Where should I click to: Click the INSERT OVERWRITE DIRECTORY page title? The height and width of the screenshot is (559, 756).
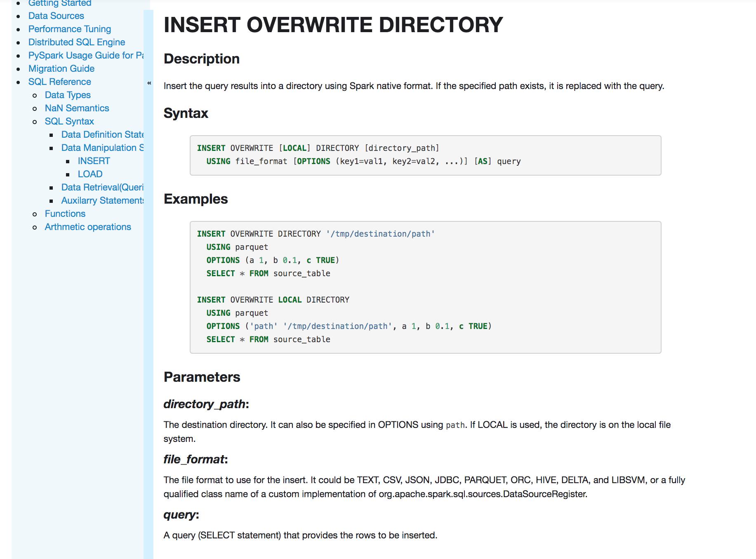click(x=333, y=25)
